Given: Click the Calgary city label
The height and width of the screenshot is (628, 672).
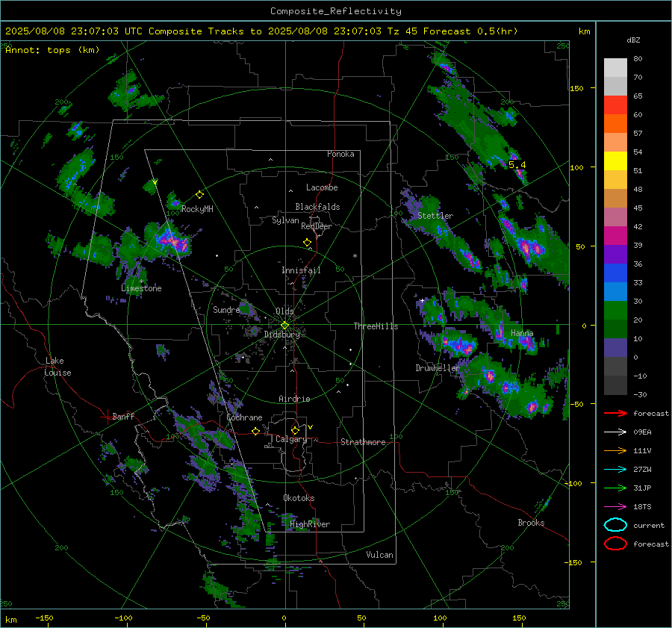Looking at the screenshot, I should point(291,439).
